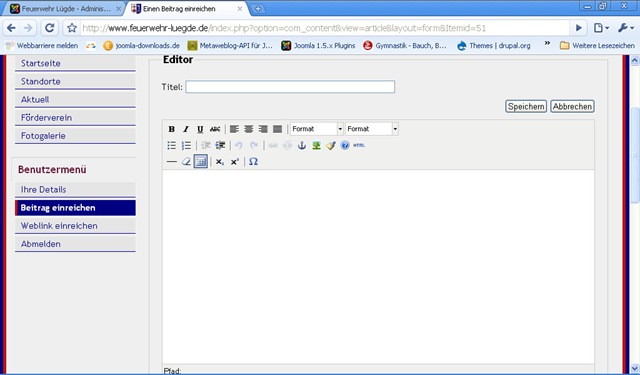Viewport: 640px width, 375px height.
Task: Toggle bold formatting in editor toolbar
Action: (x=171, y=129)
